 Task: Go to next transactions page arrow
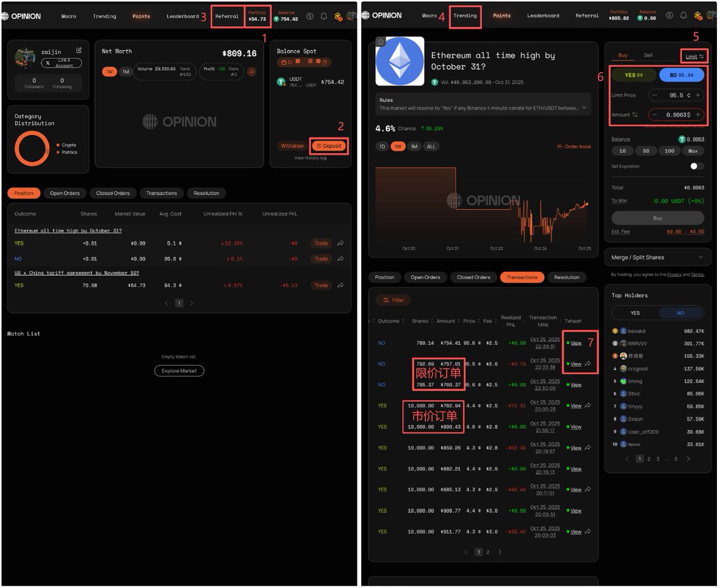pyautogui.click(x=500, y=552)
